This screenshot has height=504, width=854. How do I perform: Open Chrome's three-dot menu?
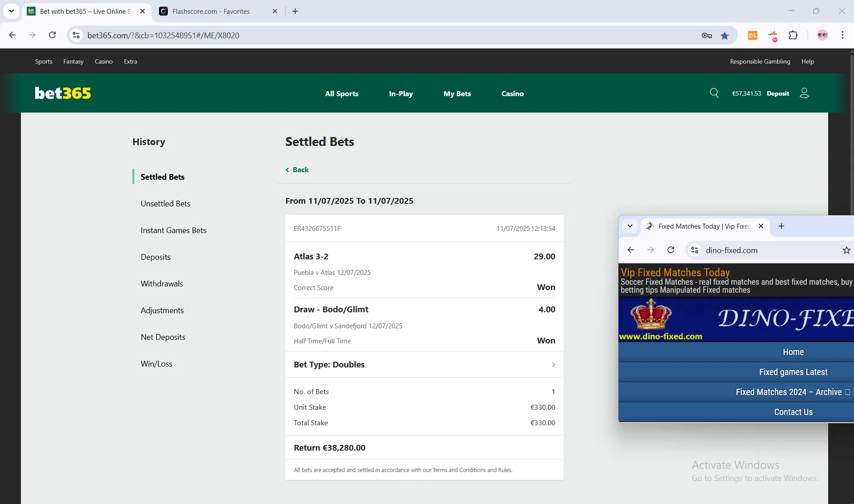(x=842, y=35)
